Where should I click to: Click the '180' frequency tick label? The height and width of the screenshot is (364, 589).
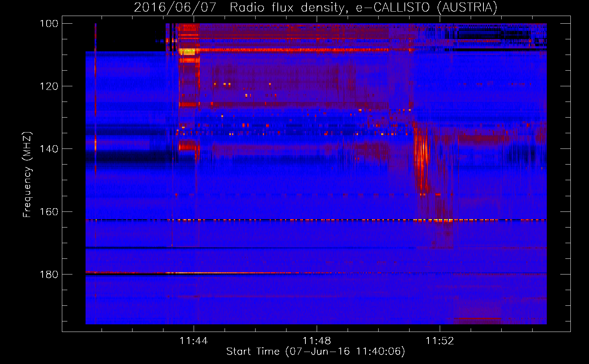(49, 274)
